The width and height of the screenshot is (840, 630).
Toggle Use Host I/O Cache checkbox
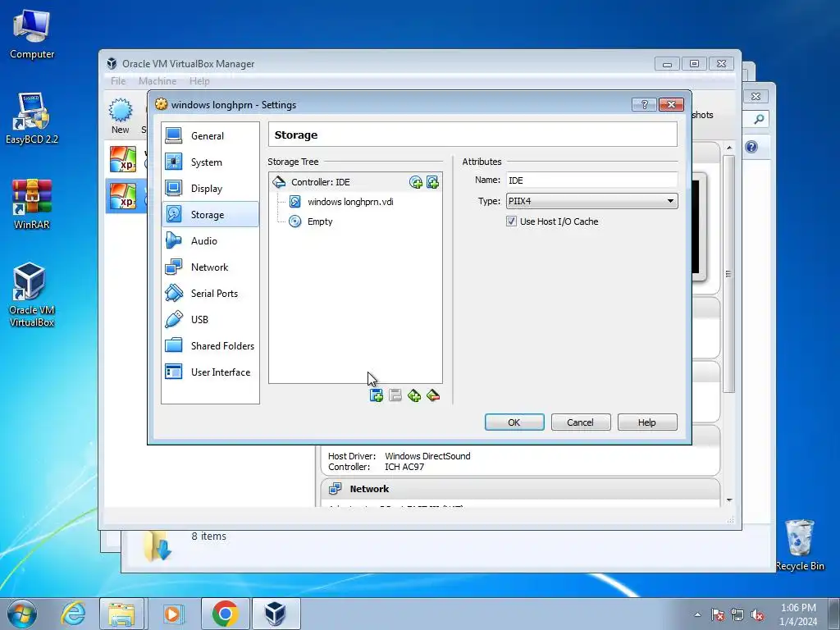(x=511, y=221)
